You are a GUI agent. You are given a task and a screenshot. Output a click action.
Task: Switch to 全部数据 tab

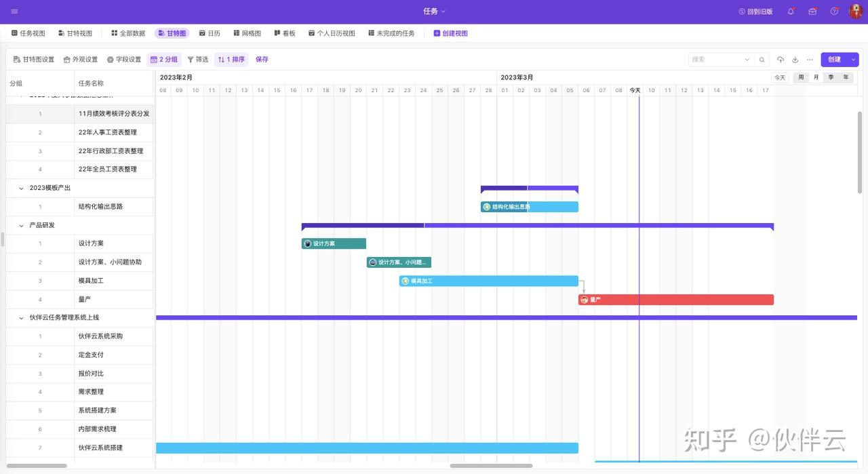click(128, 33)
